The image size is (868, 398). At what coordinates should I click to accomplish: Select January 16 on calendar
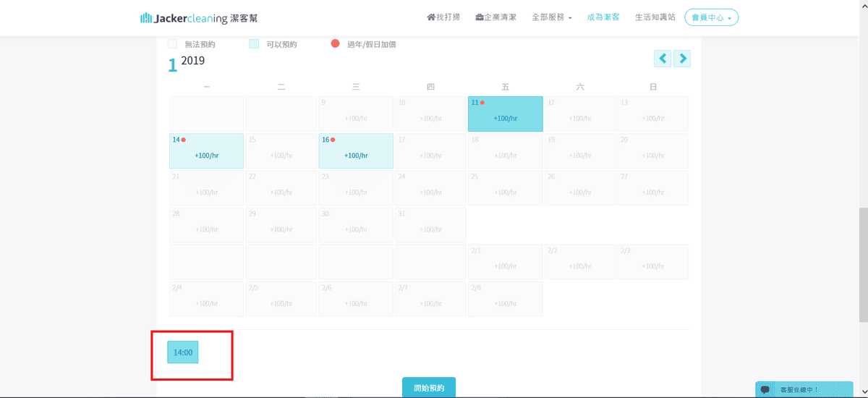356,151
